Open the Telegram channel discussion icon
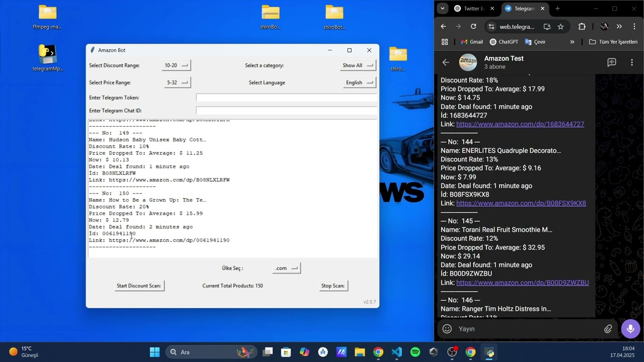 click(x=612, y=62)
